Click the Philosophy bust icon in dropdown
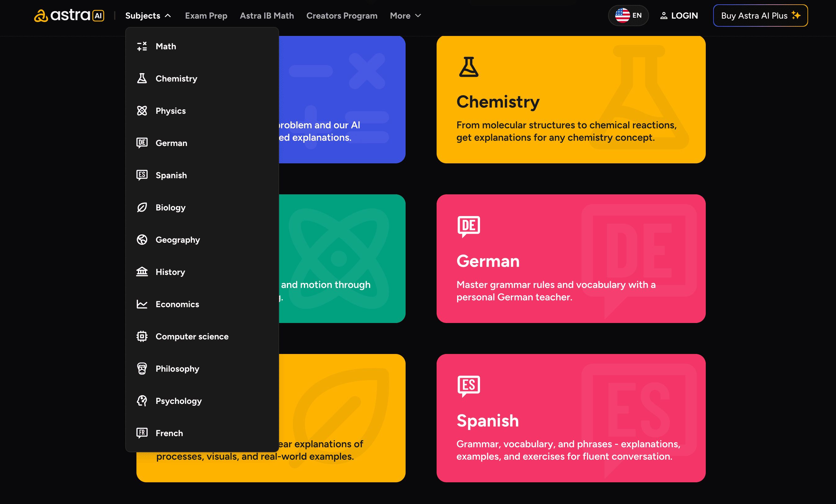 [x=142, y=369]
